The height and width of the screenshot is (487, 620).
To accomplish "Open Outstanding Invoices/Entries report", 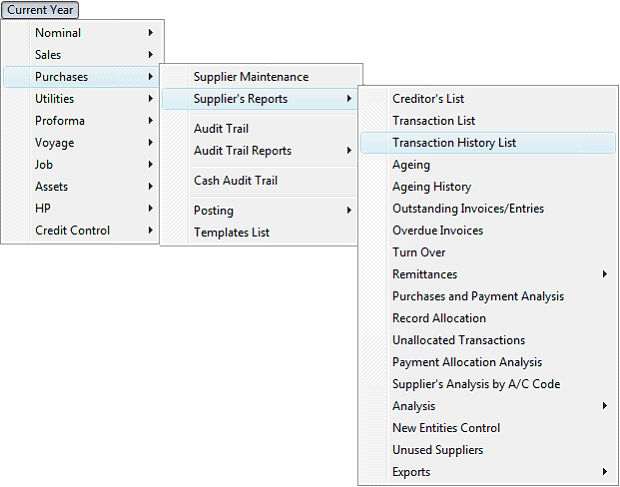I will pyautogui.click(x=488, y=208).
